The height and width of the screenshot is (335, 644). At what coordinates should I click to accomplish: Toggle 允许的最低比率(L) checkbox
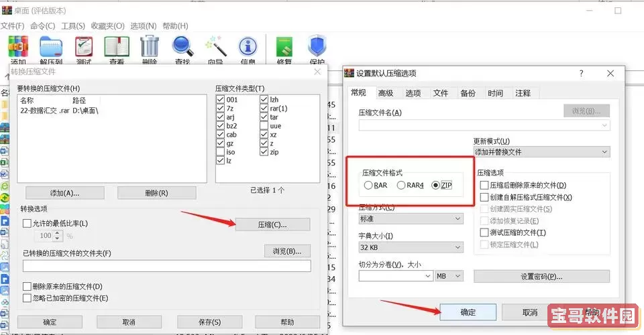pyautogui.click(x=27, y=224)
